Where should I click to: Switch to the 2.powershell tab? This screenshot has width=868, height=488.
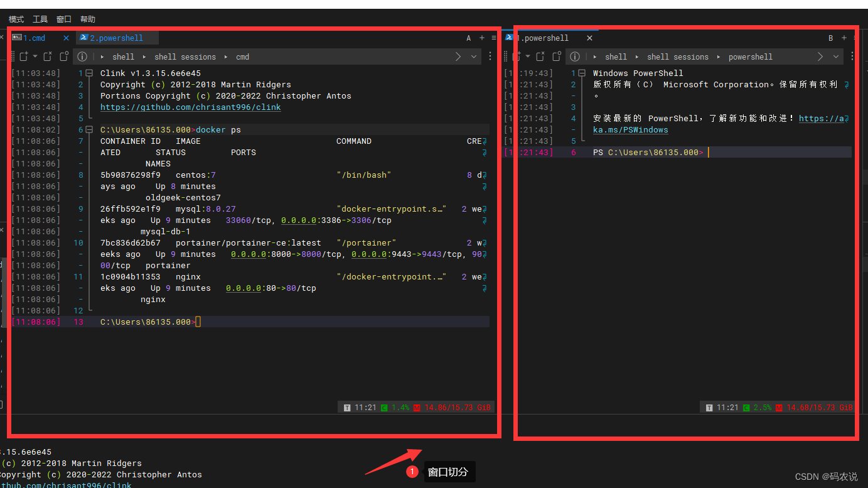tap(117, 38)
